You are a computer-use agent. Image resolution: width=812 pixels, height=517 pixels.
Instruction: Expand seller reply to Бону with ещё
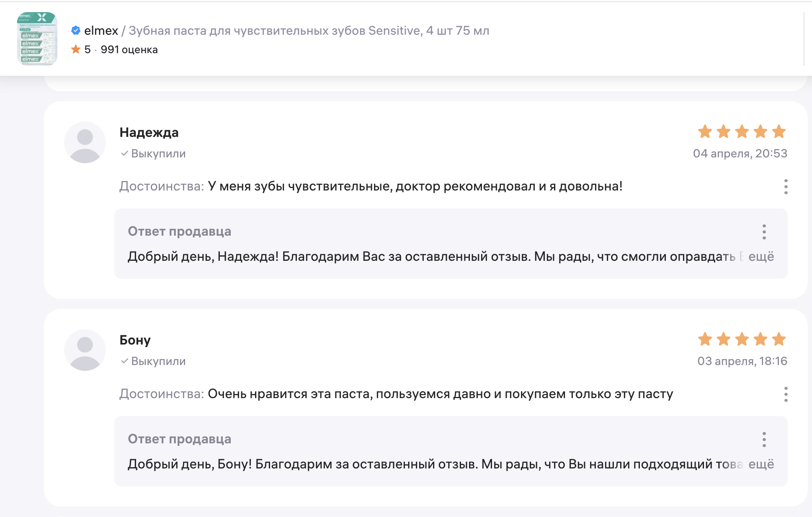tap(761, 464)
